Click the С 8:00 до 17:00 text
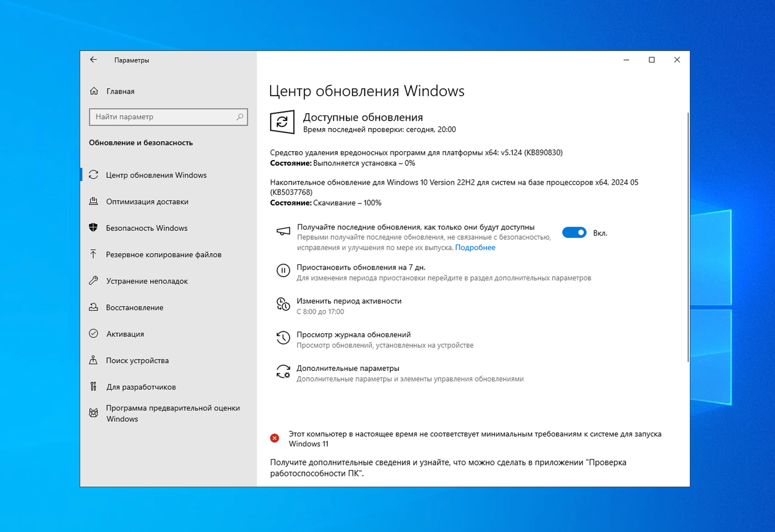This screenshot has height=532, width=775. click(x=320, y=311)
